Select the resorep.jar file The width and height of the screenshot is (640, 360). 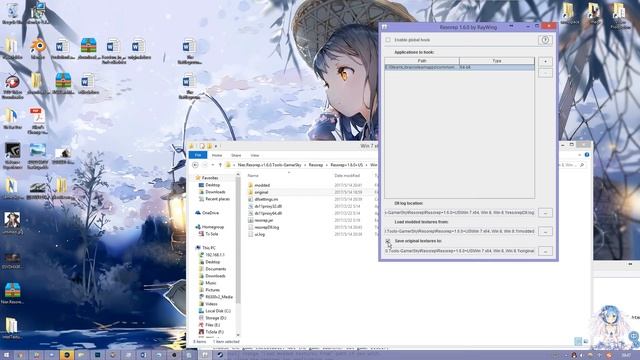264,220
